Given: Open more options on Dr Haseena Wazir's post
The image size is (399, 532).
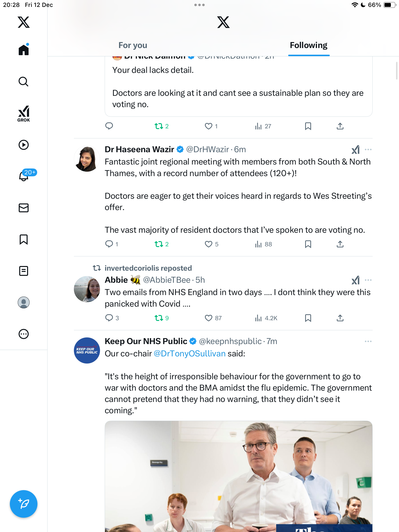Looking at the screenshot, I should 368,150.
